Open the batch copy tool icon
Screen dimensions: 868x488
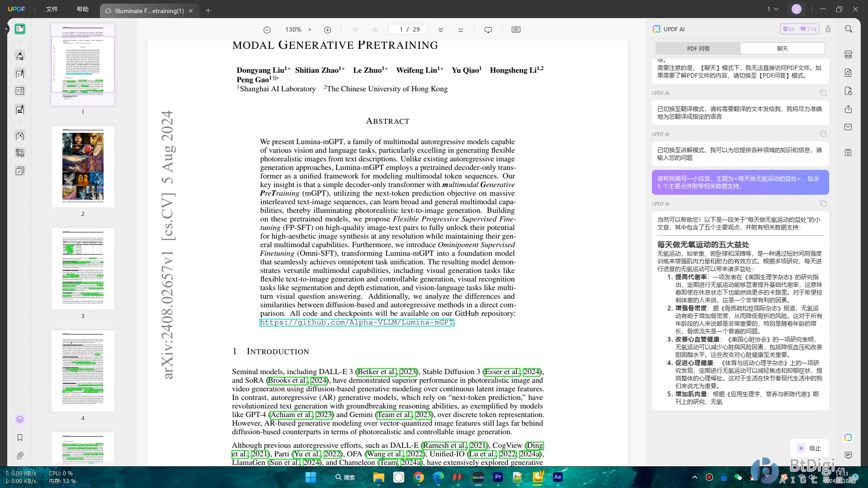point(19,171)
